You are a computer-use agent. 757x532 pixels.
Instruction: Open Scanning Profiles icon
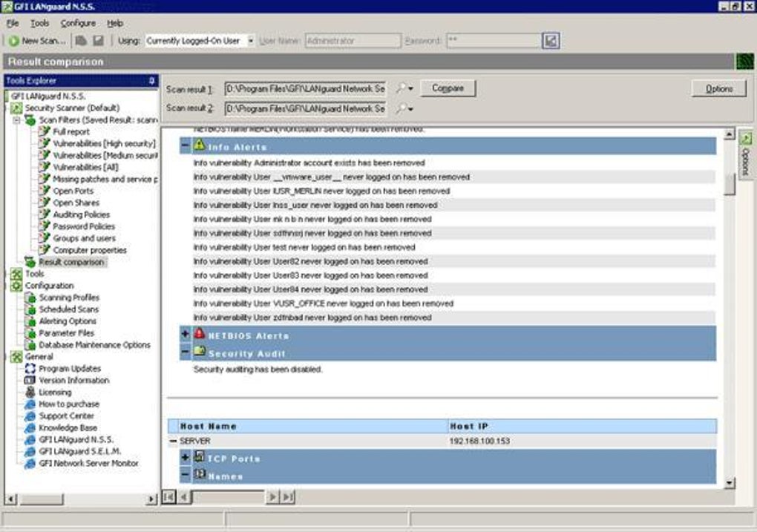point(30,298)
